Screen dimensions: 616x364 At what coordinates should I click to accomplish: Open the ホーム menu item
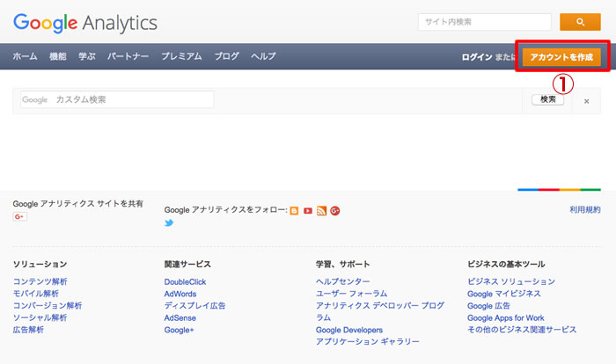click(25, 56)
